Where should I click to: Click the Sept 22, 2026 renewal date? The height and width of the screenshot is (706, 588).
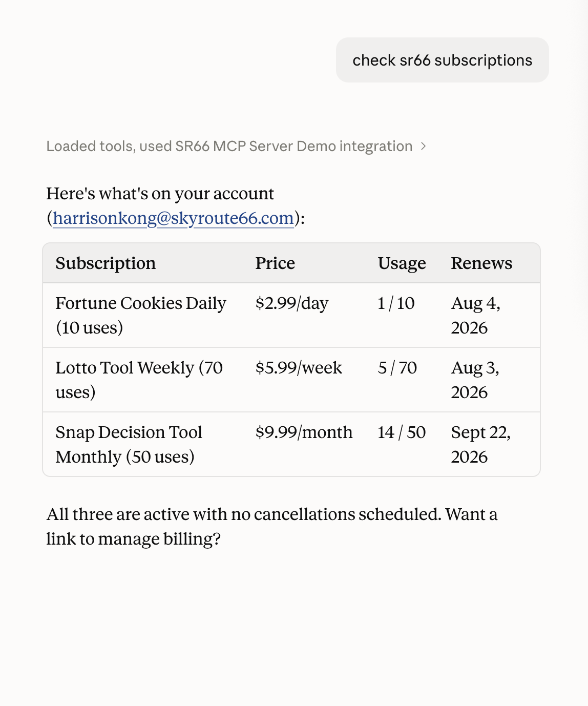coord(481,445)
